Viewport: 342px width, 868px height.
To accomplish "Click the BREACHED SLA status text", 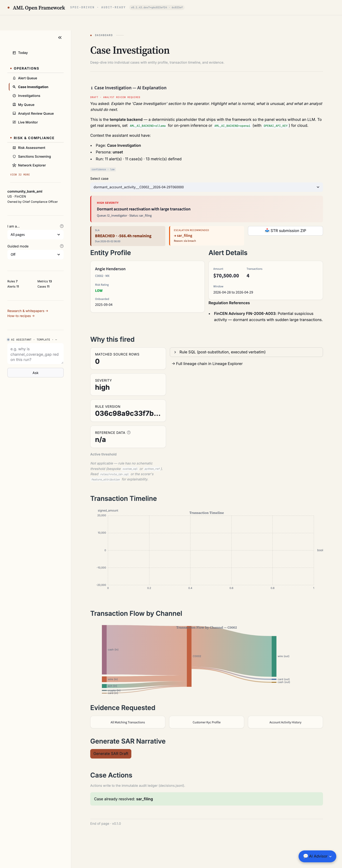I will [123, 236].
